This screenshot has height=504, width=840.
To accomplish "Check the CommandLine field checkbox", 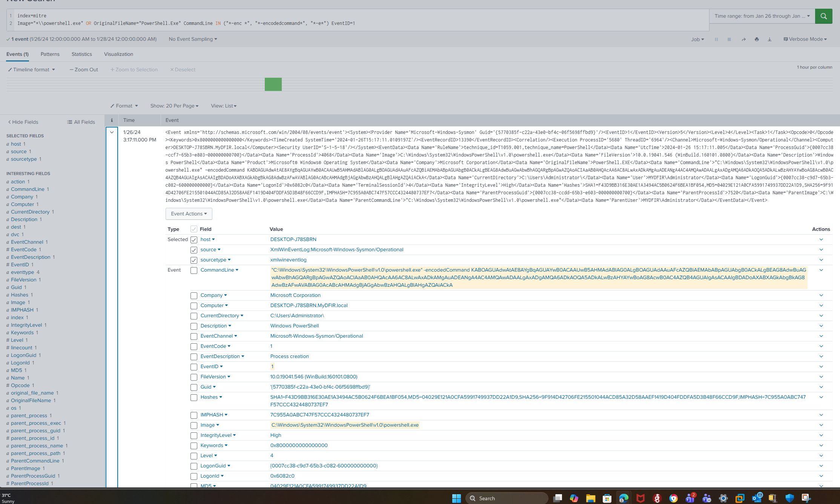I will click(x=194, y=270).
